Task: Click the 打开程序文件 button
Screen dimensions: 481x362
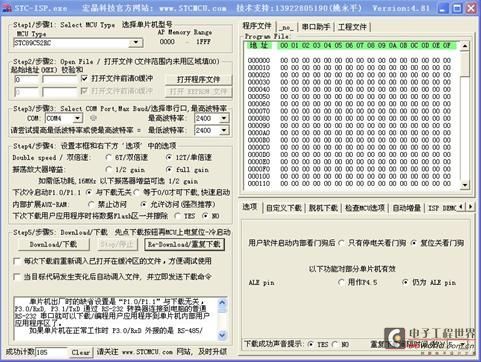Action: [198, 79]
